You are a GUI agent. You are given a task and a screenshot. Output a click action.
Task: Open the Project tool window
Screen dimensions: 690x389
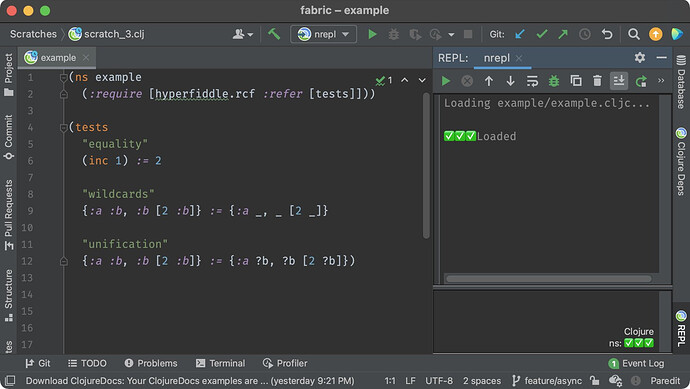pyautogui.click(x=8, y=74)
